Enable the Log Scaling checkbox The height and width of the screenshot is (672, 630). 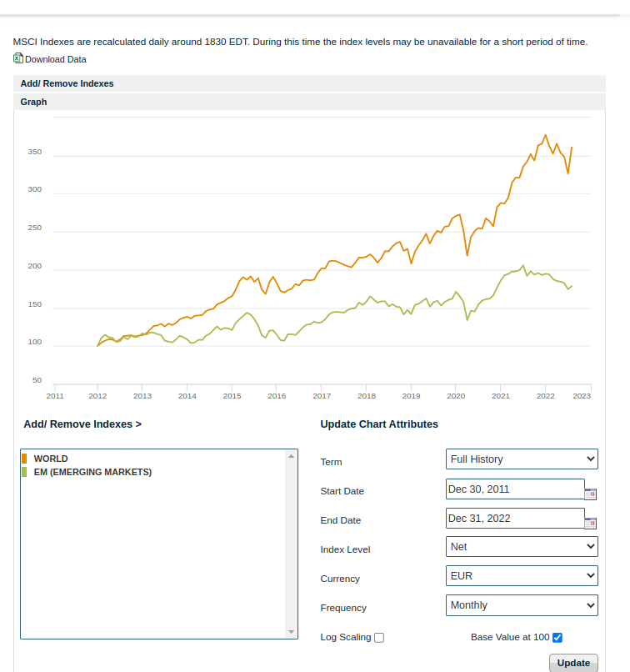[379, 638]
